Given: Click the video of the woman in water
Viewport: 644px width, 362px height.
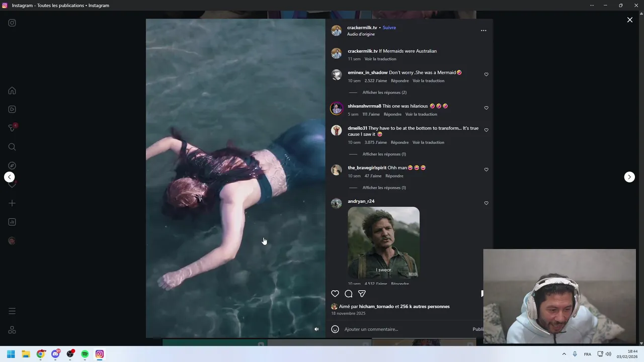Looking at the screenshot, I should coord(235,178).
